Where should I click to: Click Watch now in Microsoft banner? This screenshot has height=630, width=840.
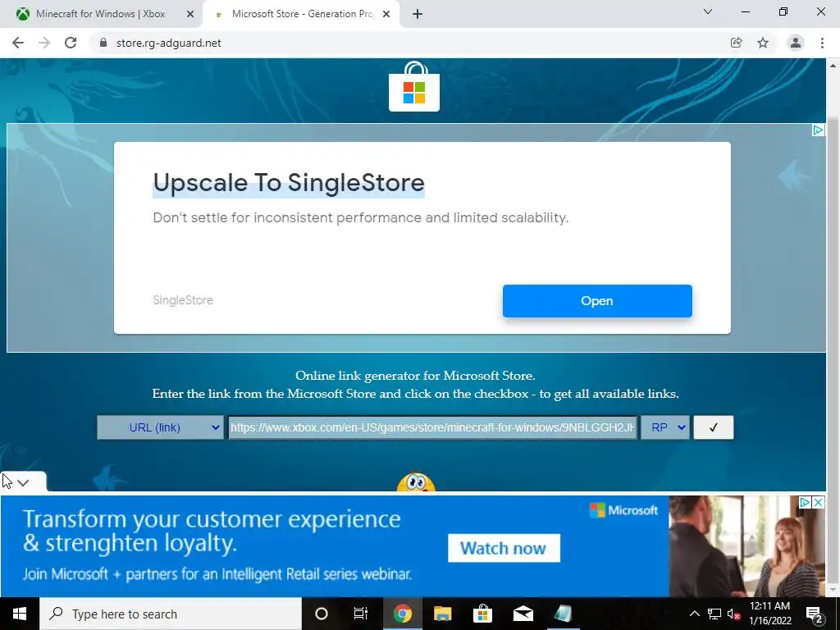pos(504,548)
